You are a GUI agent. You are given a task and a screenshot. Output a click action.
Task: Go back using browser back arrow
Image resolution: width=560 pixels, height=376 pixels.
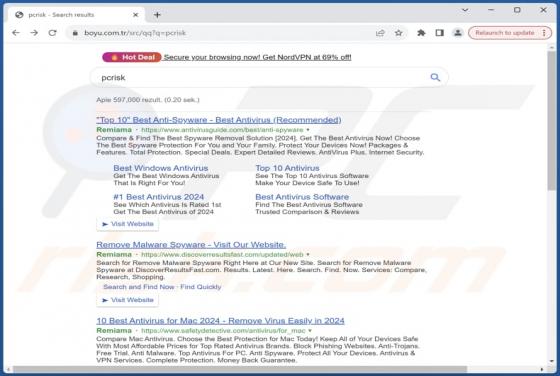point(16,33)
